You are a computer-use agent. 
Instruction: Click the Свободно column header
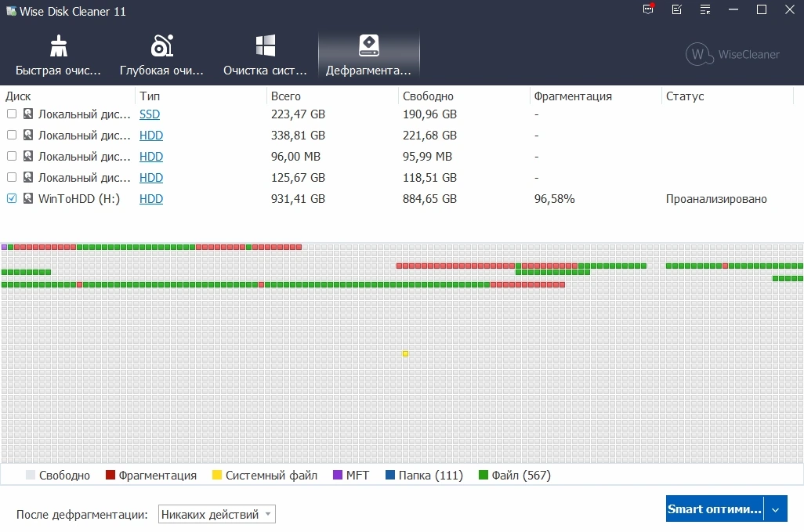(x=428, y=96)
